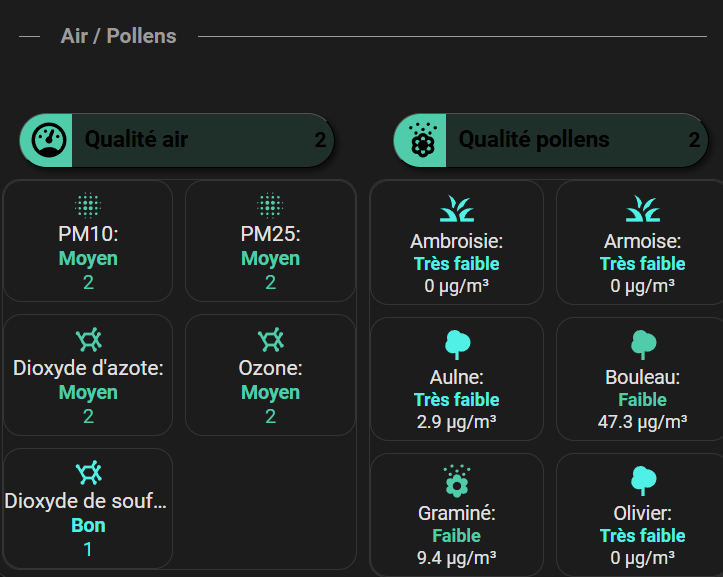Viewport: 723px width, 577px height.
Task: Click the tree icon above Bouleau
Action: [643, 345]
